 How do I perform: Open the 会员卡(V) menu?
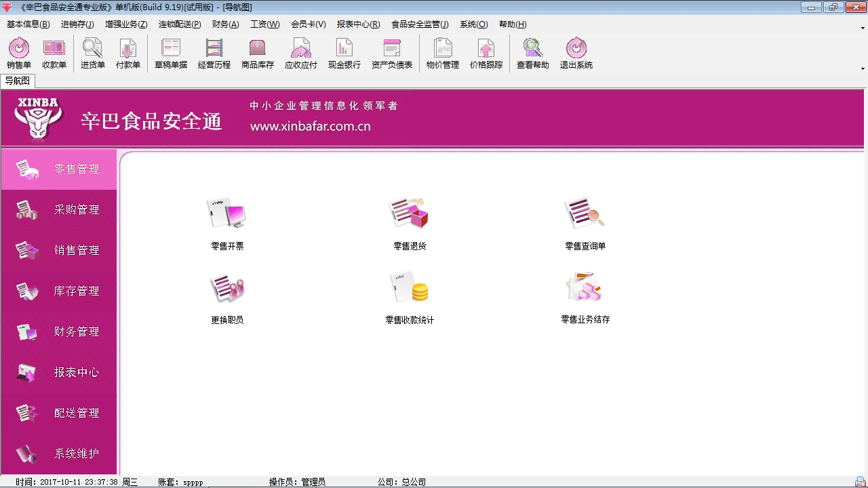[309, 24]
